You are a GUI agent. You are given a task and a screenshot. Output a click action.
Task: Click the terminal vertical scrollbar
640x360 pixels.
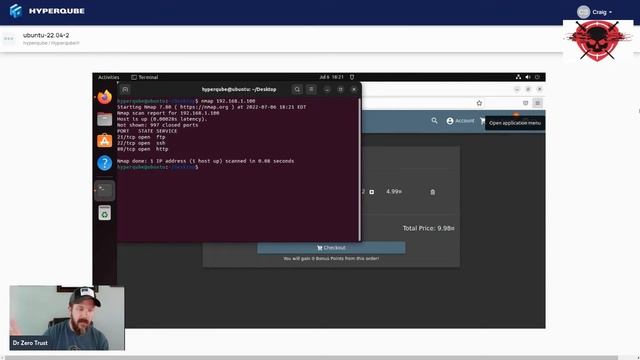[x=360, y=169]
